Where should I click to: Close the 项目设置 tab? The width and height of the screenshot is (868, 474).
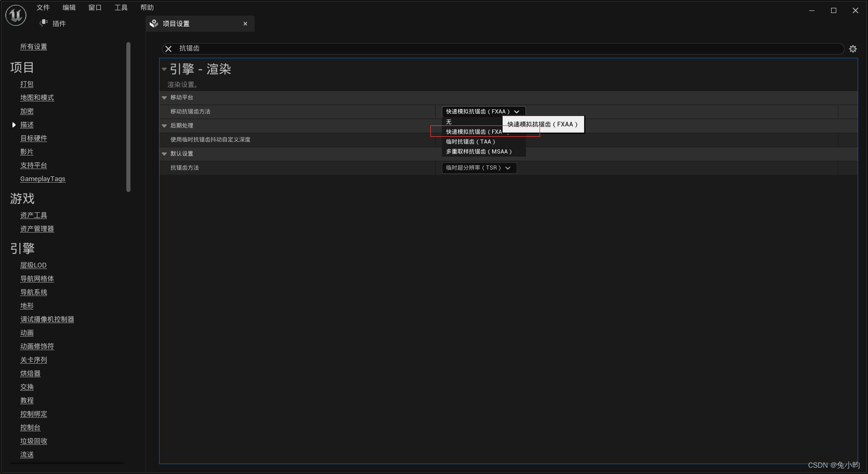(245, 23)
